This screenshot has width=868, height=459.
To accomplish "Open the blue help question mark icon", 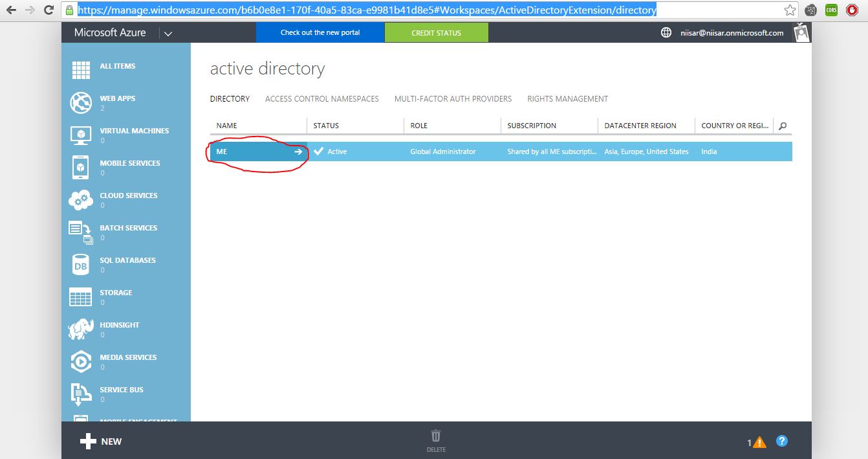I will 782,442.
